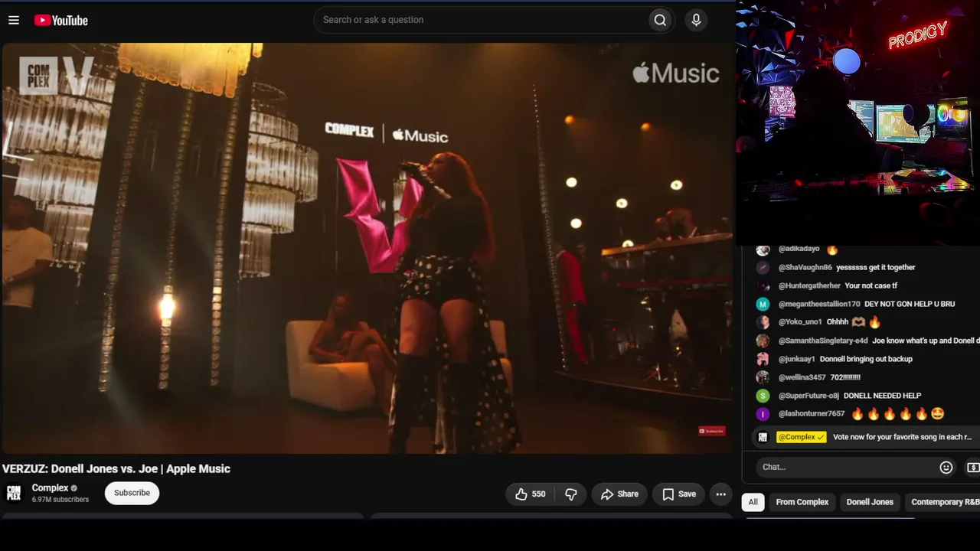Click the avatar of @wellina3457 in chat
980x551 pixels.
763,377
